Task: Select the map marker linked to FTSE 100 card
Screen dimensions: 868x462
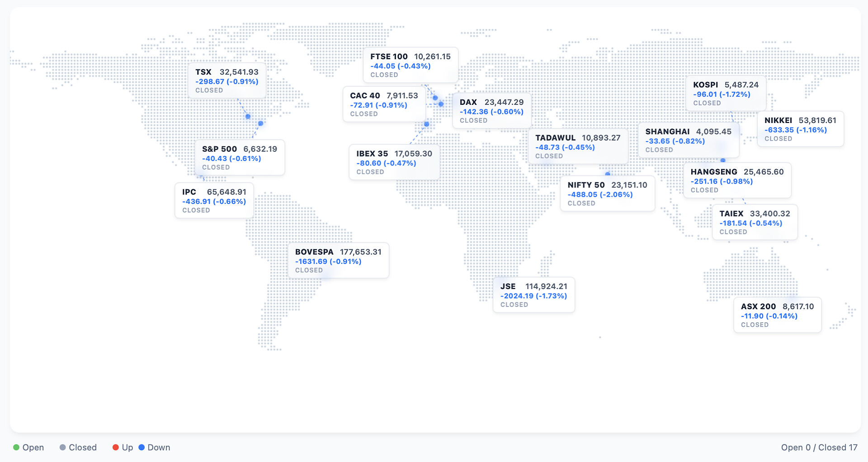Action: point(435,98)
